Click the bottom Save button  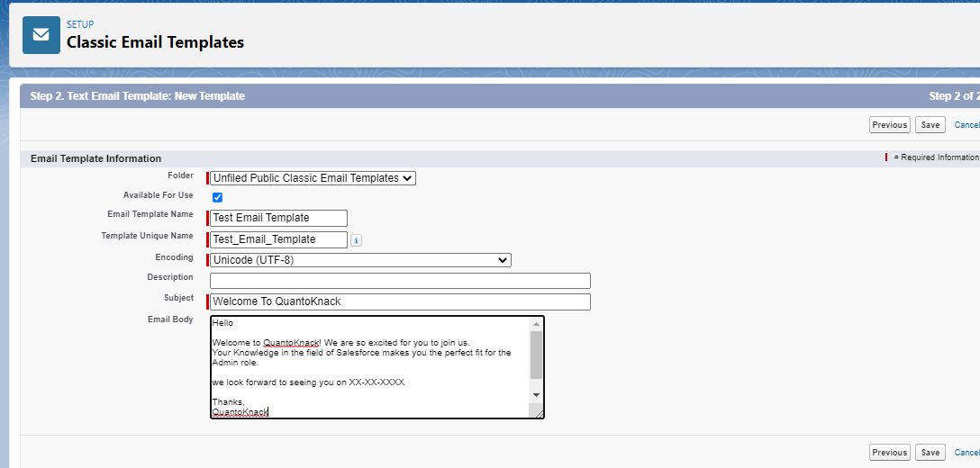(x=930, y=453)
